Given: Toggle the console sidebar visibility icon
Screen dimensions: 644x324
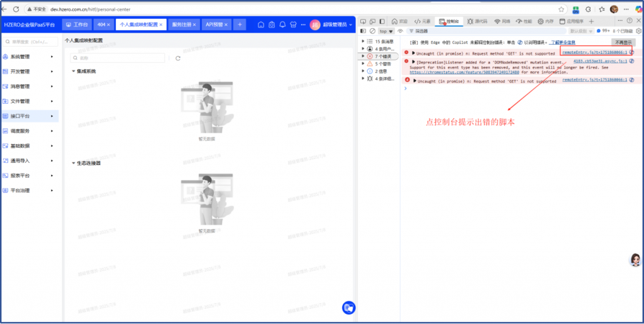Looking at the screenshot, I should pyautogui.click(x=363, y=30).
